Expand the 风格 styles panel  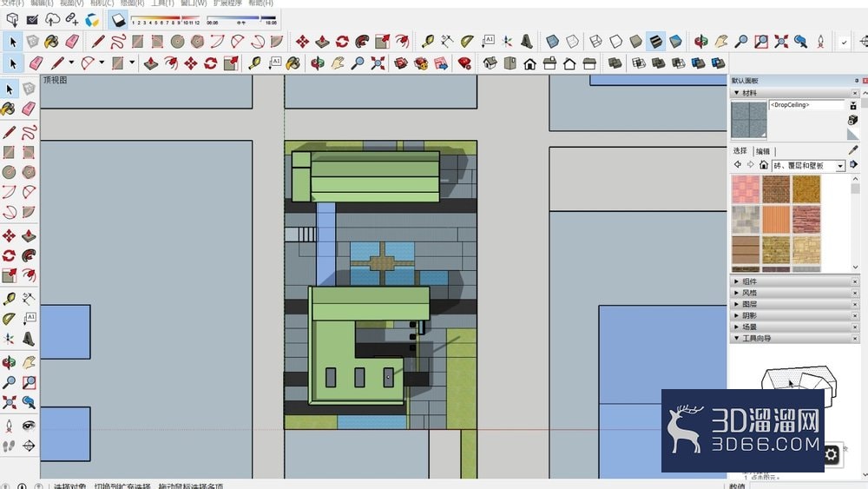(x=736, y=293)
